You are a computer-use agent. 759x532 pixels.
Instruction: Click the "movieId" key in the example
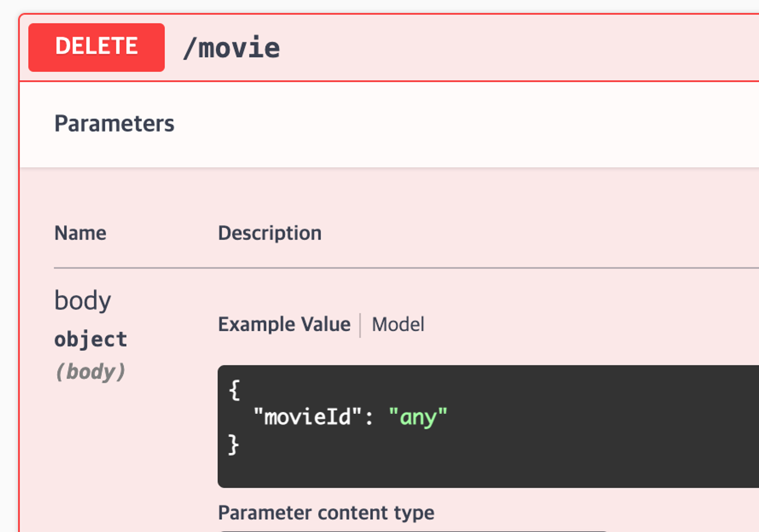point(307,417)
